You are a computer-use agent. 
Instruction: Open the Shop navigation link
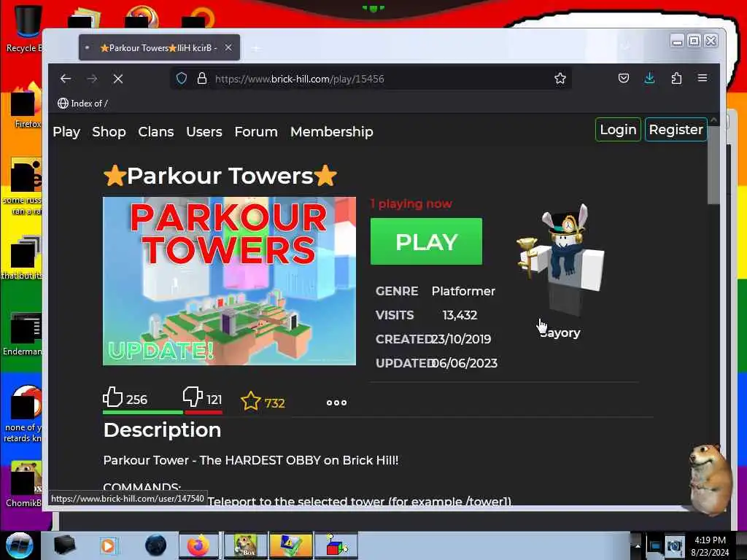click(109, 132)
